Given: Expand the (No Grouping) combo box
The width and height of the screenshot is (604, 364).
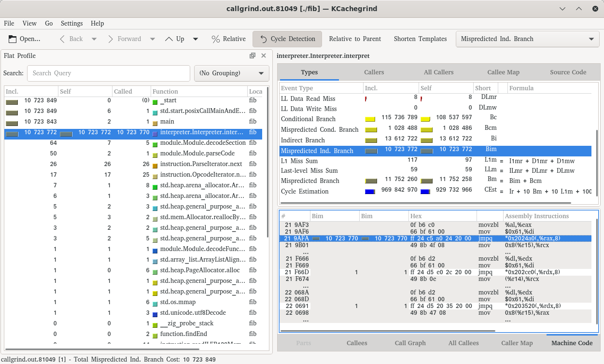Looking at the screenshot, I should [232, 73].
